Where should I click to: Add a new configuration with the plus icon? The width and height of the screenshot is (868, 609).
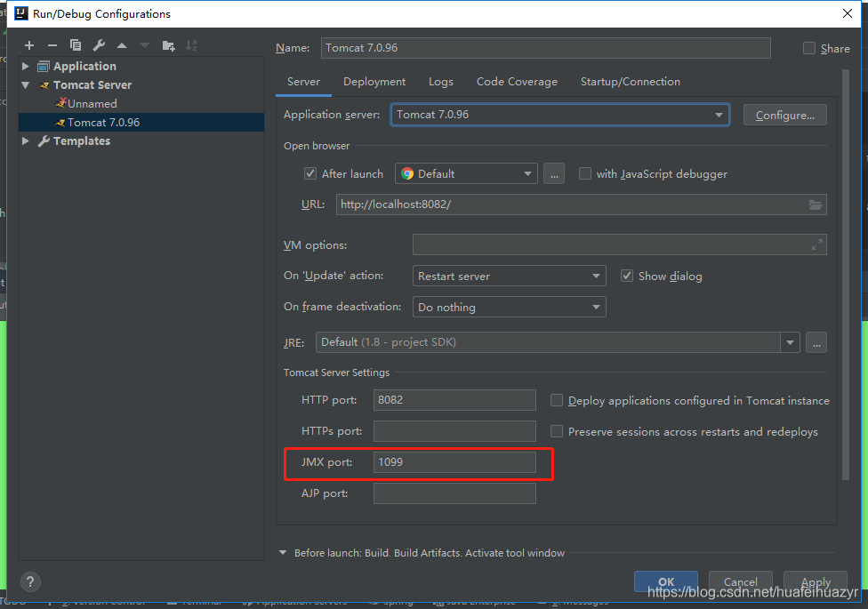click(29, 45)
